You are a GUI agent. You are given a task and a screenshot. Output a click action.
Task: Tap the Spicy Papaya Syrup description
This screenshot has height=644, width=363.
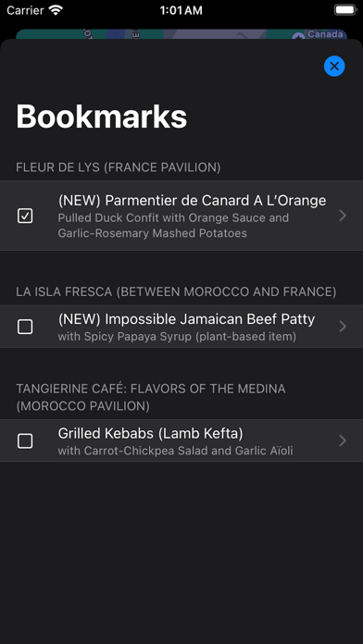(x=177, y=337)
